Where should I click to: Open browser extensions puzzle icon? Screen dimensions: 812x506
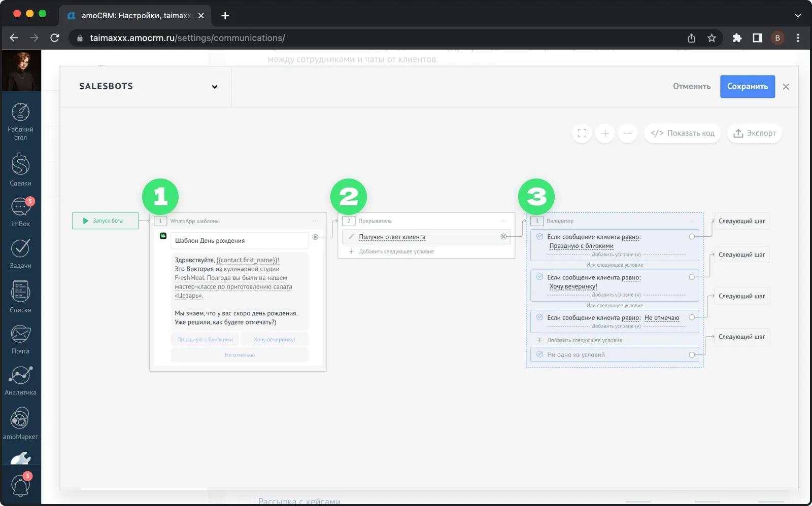(x=737, y=38)
